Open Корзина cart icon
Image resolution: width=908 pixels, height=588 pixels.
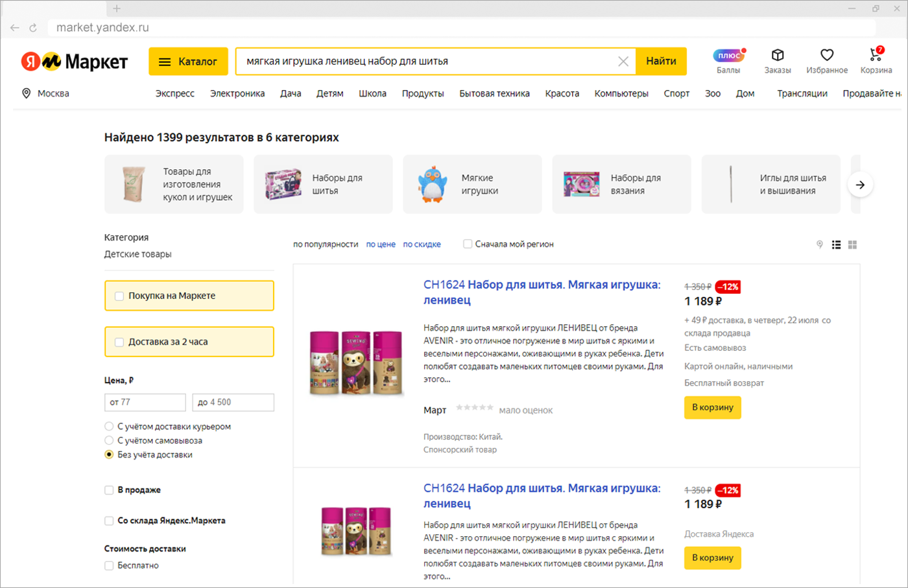click(x=876, y=54)
